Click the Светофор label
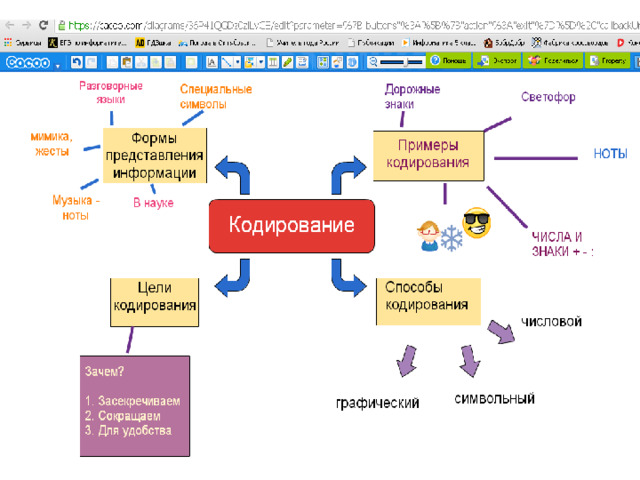 click(548, 97)
